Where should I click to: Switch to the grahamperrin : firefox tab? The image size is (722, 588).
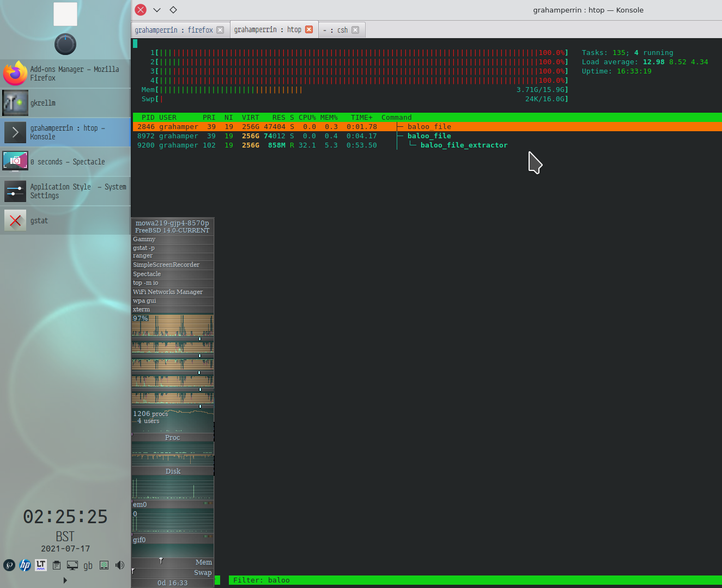tap(174, 30)
